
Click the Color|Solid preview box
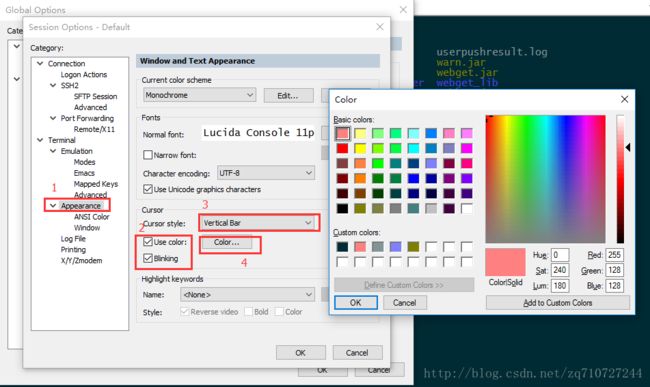click(x=505, y=262)
